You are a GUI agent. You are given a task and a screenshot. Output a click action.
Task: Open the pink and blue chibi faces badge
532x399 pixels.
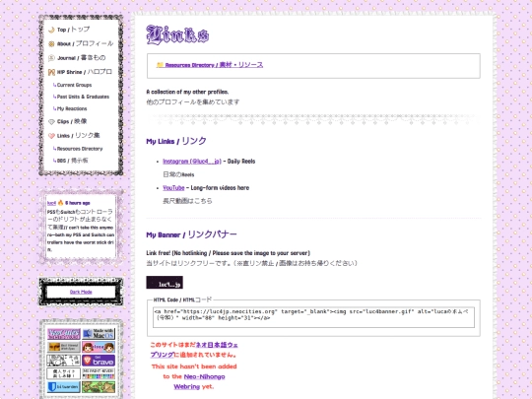click(x=99, y=347)
